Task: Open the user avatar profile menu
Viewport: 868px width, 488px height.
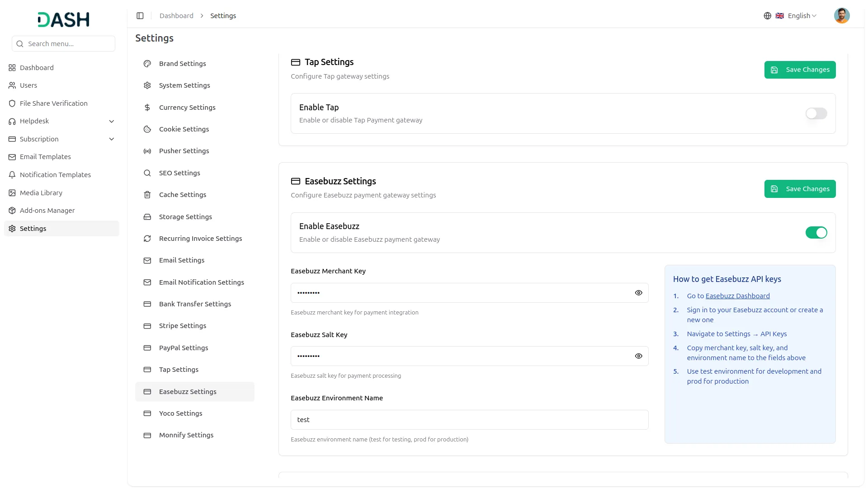Action: (841, 16)
